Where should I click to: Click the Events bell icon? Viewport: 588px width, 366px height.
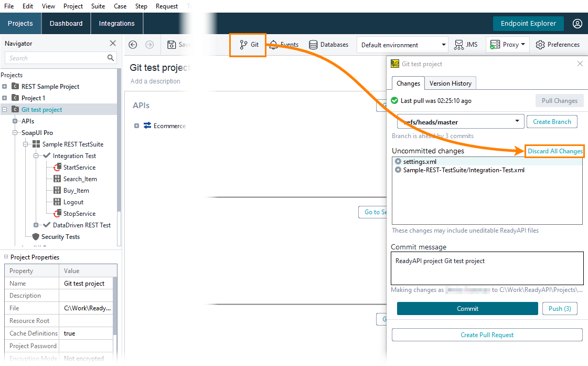(274, 45)
